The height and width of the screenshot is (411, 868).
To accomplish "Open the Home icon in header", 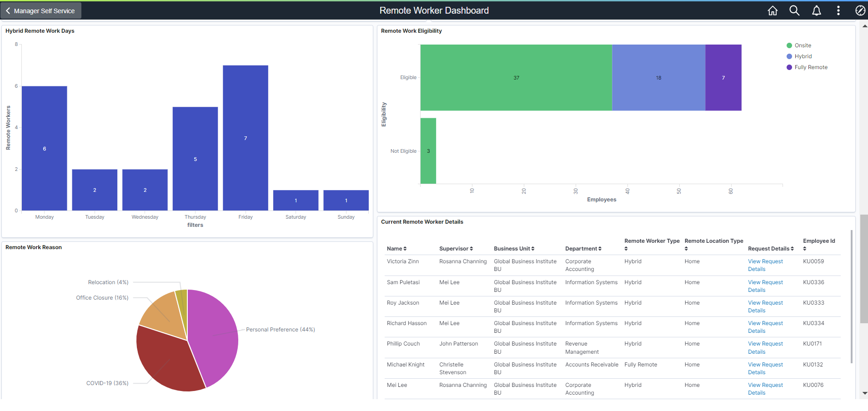I will click(773, 10).
